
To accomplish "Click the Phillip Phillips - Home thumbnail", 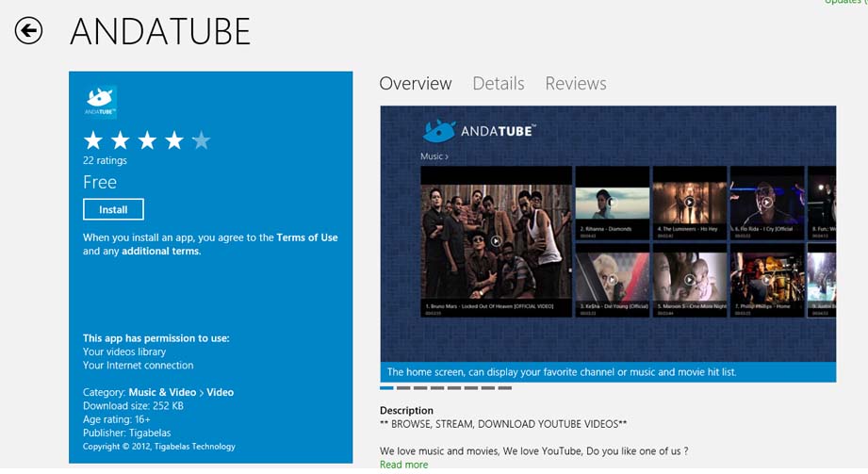I will (x=767, y=281).
